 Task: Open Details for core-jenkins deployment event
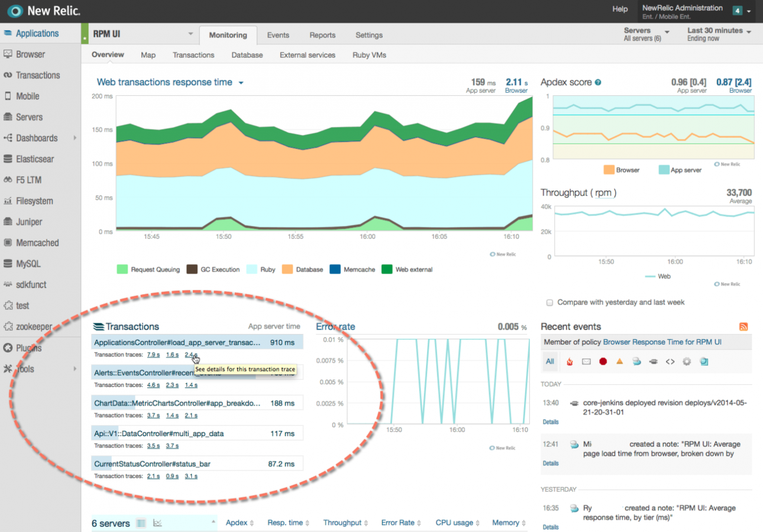click(551, 422)
